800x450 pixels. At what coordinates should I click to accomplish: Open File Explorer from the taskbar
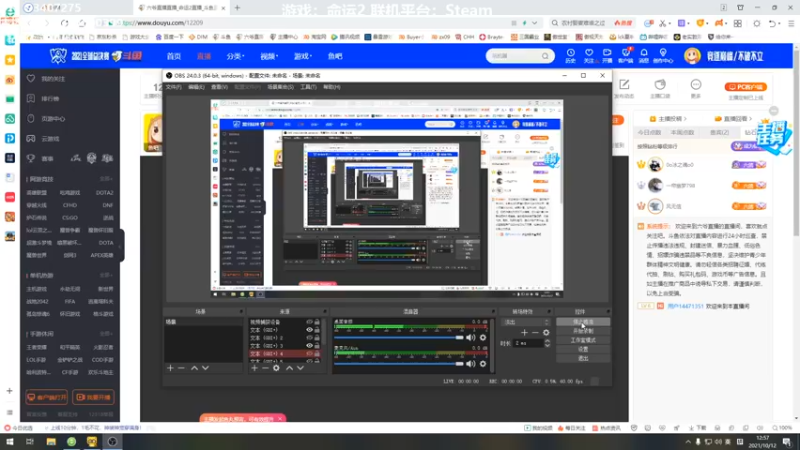[x=51, y=442]
